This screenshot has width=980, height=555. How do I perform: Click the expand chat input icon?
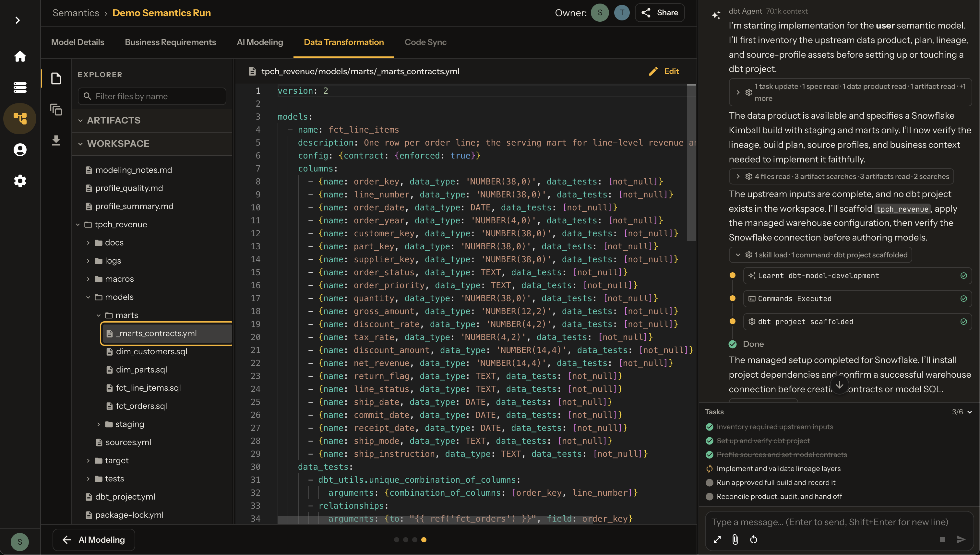pos(717,539)
